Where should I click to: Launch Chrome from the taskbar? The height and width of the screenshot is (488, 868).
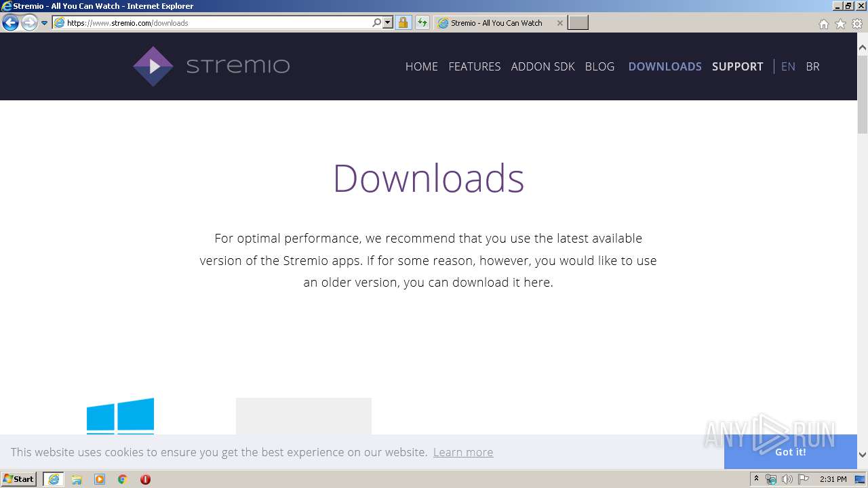pos(123,479)
